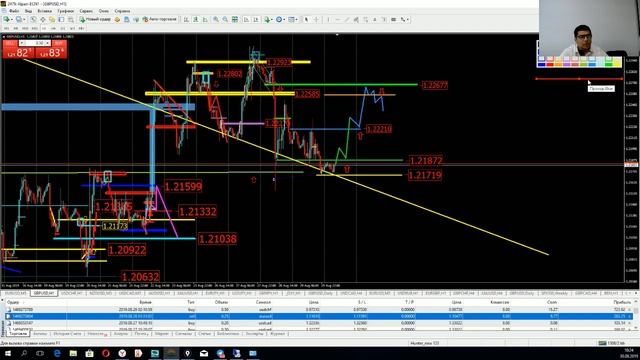Open Mail app from taskbar
Image resolution: width=640 pixels, height=360 pixels.
click(204, 353)
